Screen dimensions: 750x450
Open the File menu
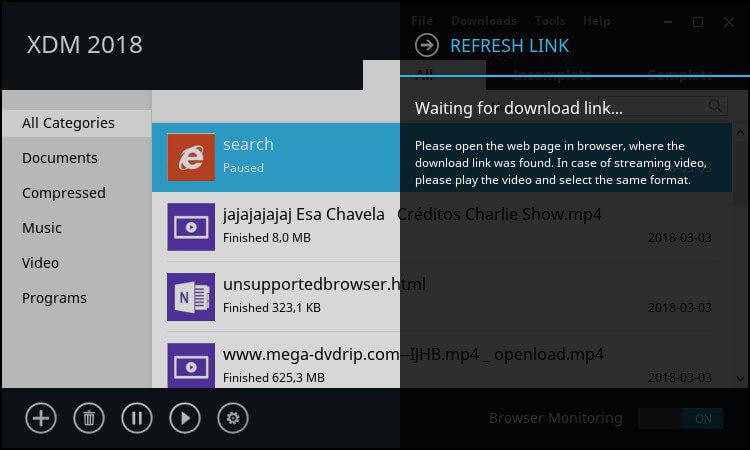coord(422,21)
